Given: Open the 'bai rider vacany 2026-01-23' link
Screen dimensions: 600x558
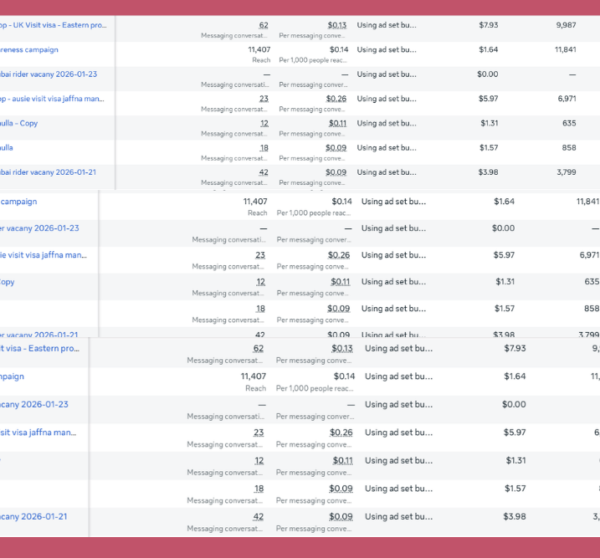Looking at the screenshot, I should [49, 73].
